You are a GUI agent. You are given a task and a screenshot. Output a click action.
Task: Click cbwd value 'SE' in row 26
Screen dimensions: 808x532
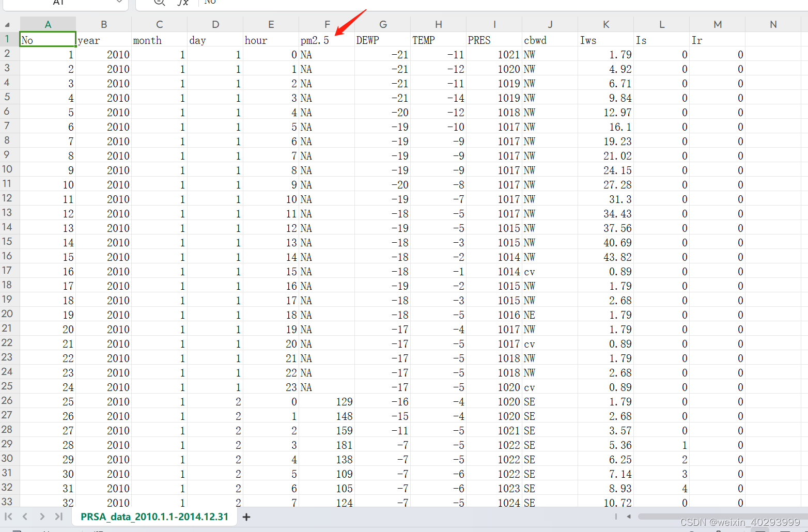[x=550, y=401]
